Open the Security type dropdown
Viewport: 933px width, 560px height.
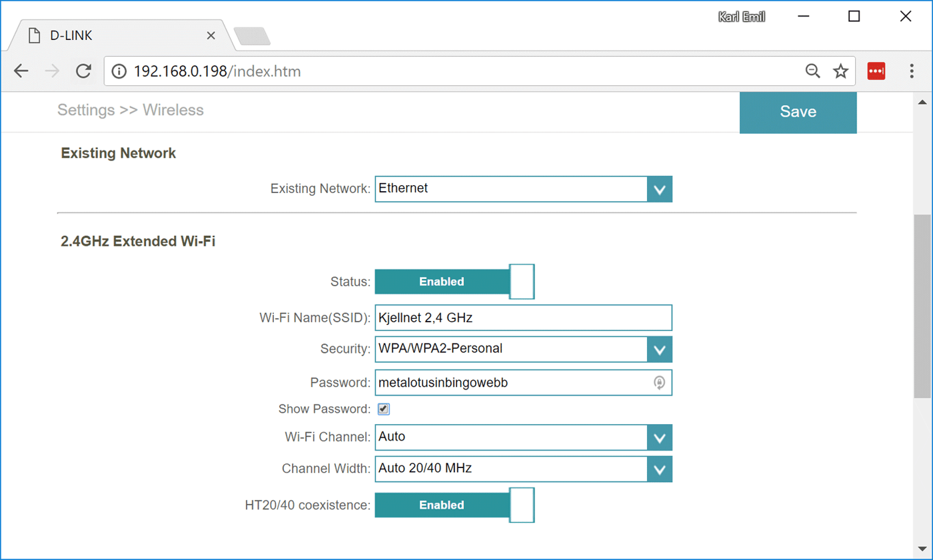(659, 349)
